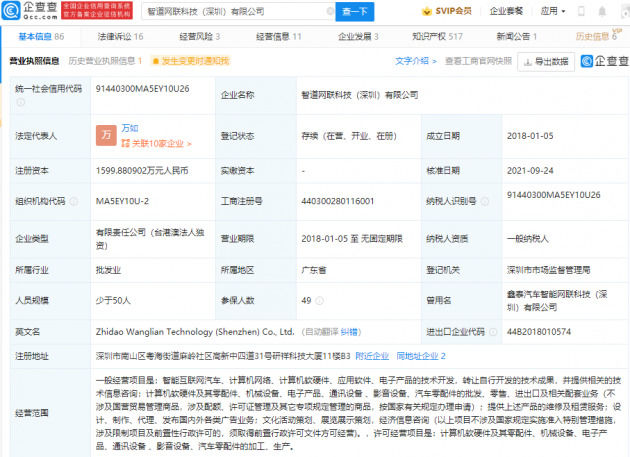630x457 pixels.
Task: Click info icon beside 参保人数 49
Action: coord(319,300)
